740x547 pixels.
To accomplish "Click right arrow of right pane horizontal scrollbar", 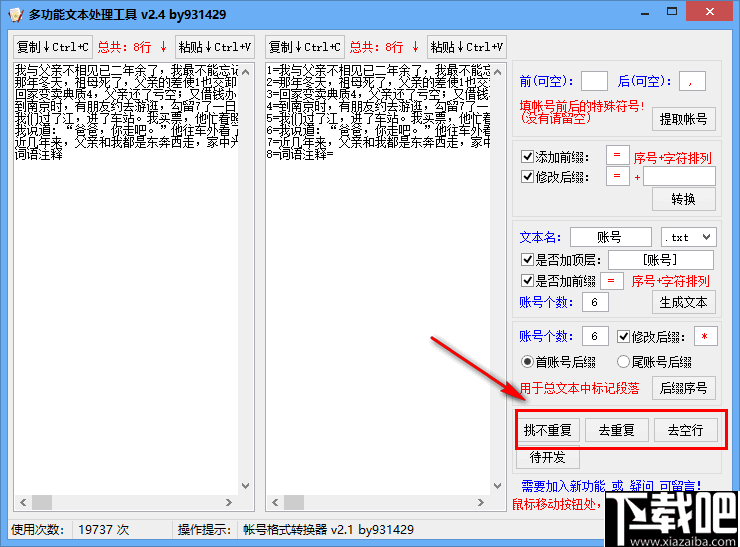I will 481,503.
